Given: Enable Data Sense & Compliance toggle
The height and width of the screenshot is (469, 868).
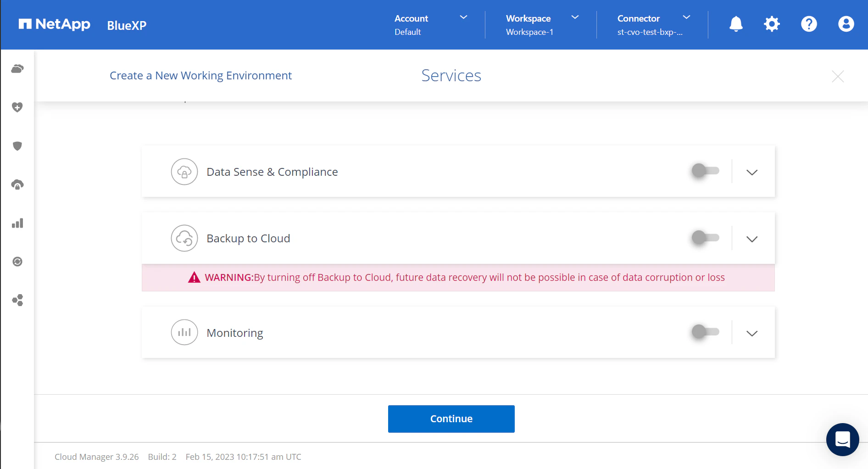Looking at the screenshot, I should click(706, 171).
